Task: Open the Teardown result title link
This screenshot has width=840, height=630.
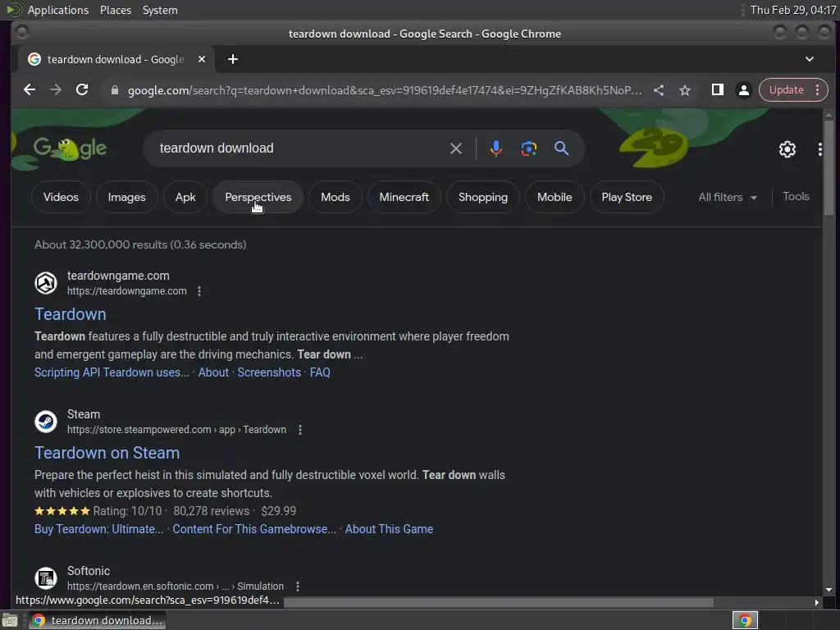Action: click(71, 314)
